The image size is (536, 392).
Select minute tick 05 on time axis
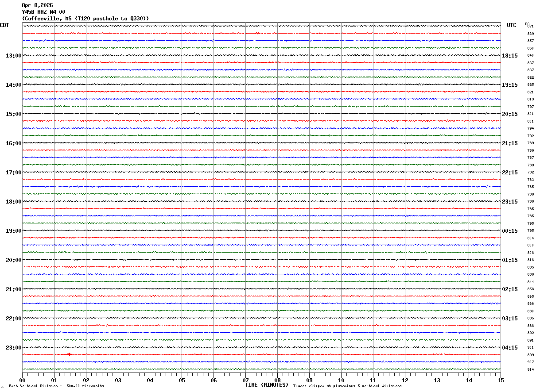(182, 380)
